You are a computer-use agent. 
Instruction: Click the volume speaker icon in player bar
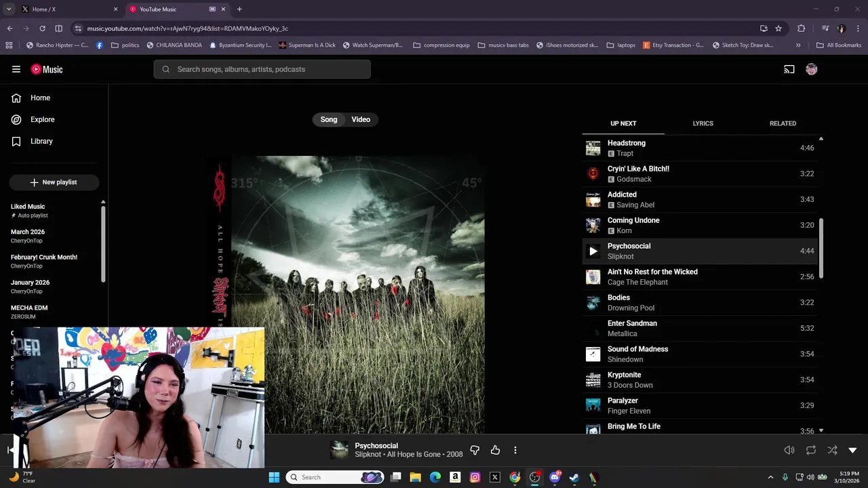(789, 450)
